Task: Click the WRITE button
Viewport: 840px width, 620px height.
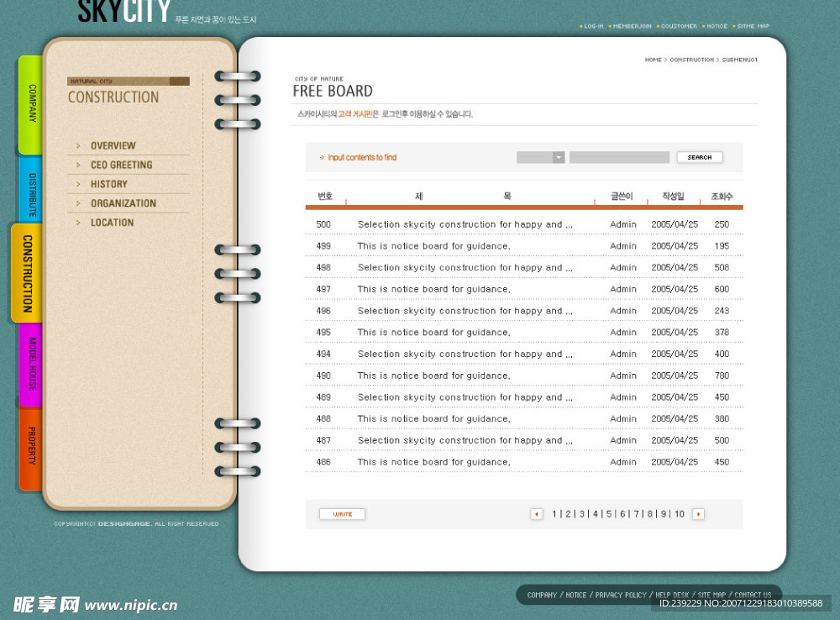Action: (x=343, y=514)
